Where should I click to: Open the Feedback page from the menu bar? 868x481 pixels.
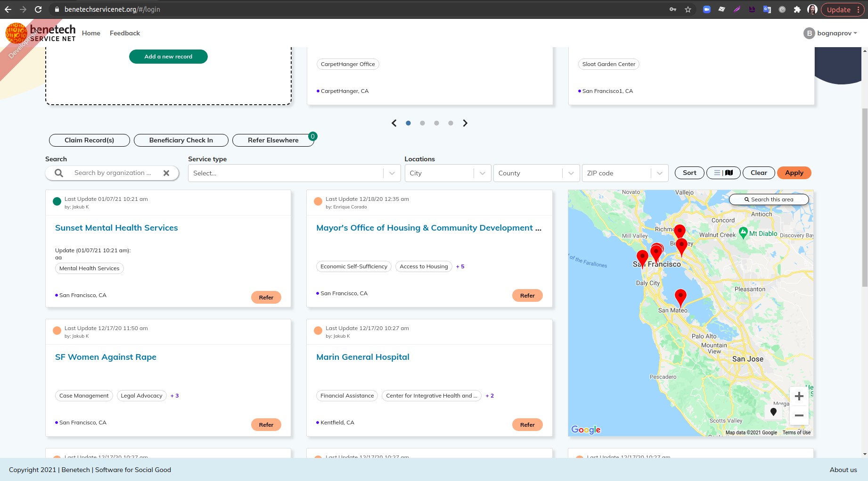click(x=124, y=33)
